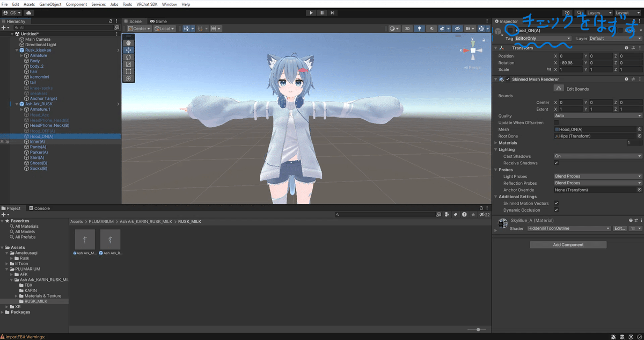Toggle Persp projection label

pyautogui.click(x=473, y=68)
